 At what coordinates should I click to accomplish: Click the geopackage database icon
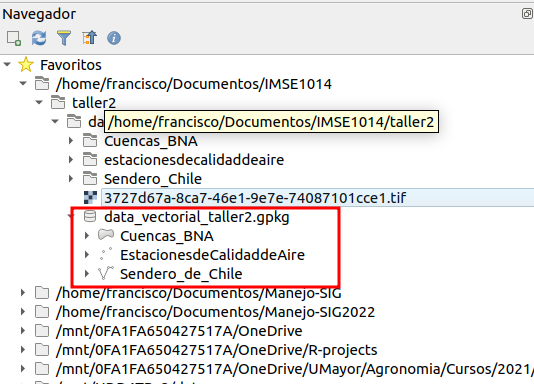[90, 217]
